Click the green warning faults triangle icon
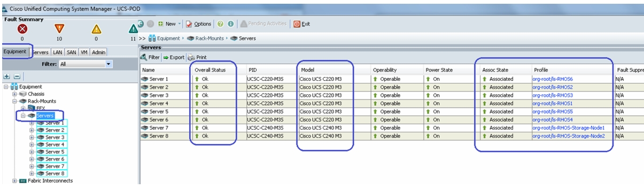This screenshot has height=196, width=644. tap(133, 29)
